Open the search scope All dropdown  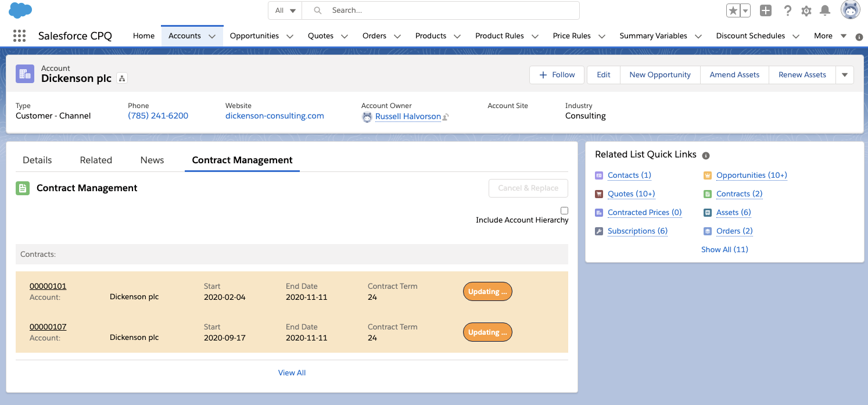[x=285, y=10]
